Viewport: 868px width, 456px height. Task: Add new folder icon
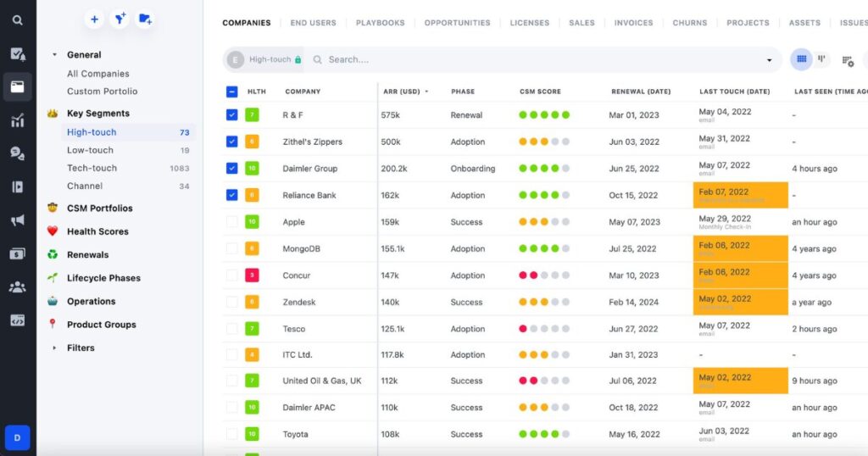point(145,19)
